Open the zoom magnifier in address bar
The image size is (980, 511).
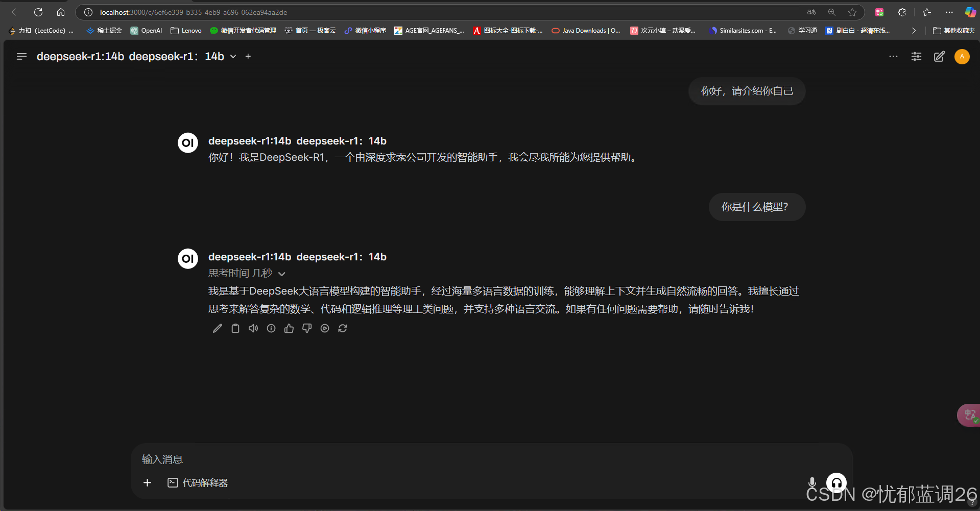coord(832,12)
